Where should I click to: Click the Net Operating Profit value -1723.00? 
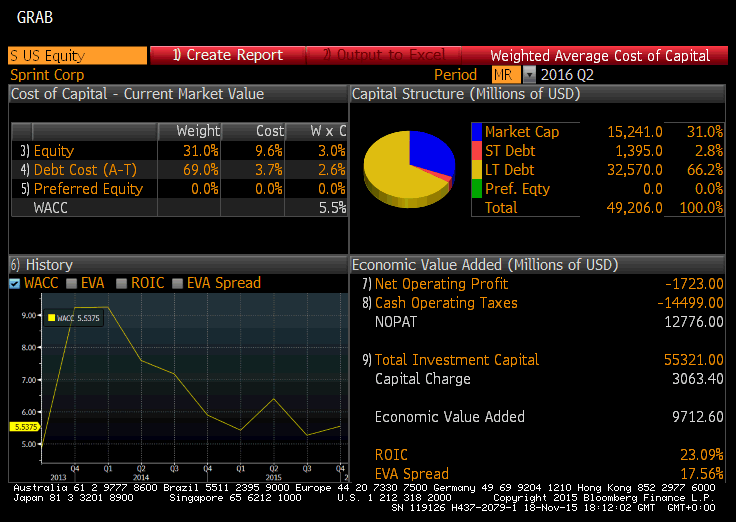pos(694,284)
